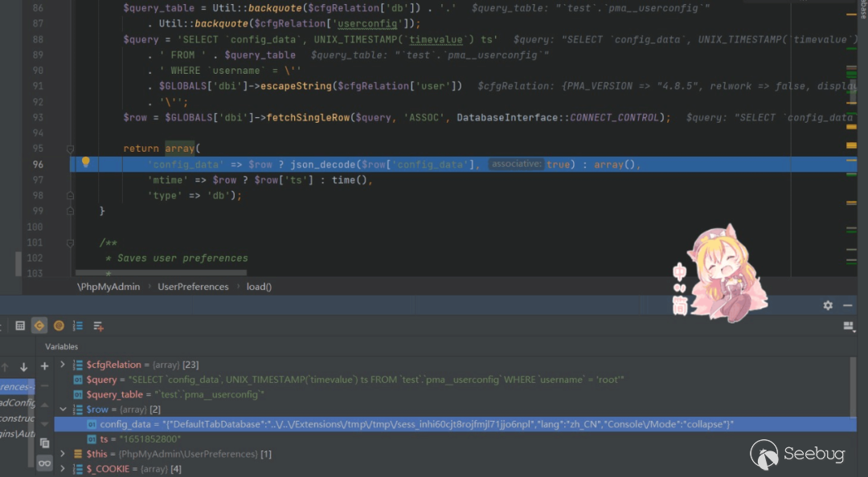Click the intention lightbulb on line 96

point(85,163)
